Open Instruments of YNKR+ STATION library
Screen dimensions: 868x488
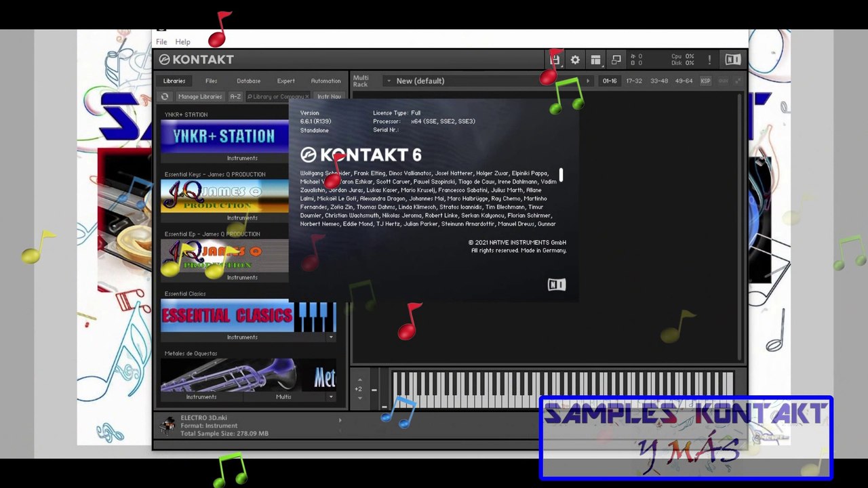click(242, 158)
